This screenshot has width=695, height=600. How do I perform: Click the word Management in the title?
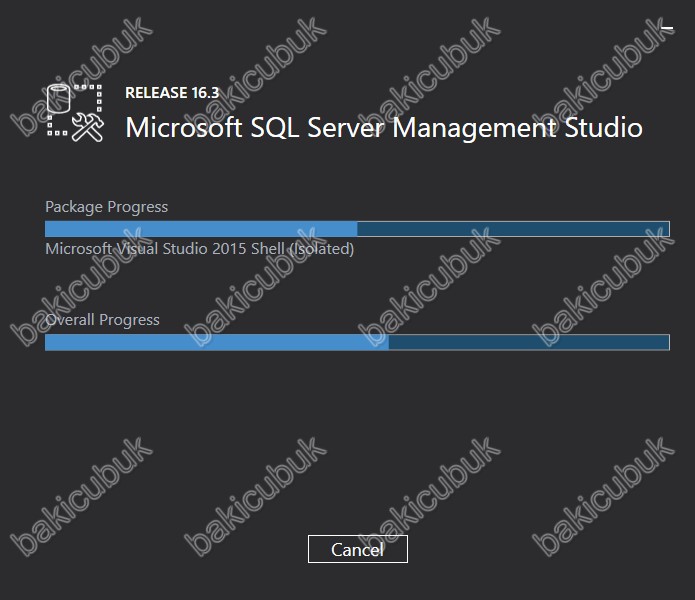pos(474,129)
